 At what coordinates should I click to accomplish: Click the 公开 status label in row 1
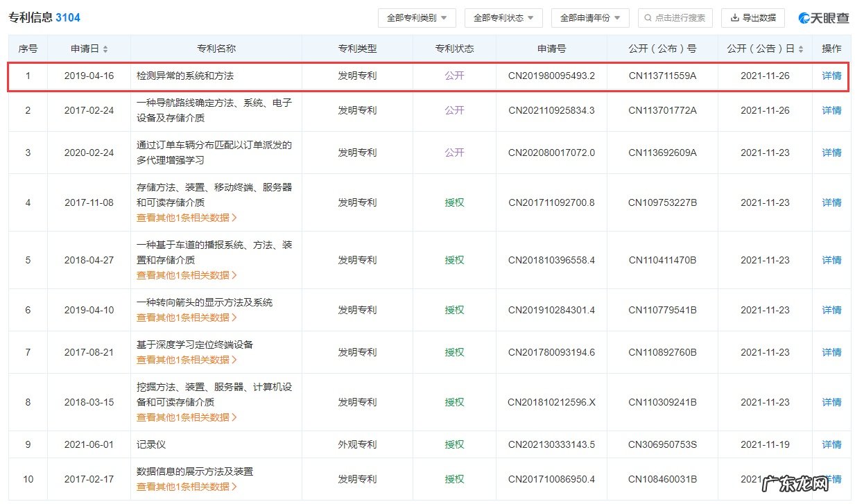454,76
